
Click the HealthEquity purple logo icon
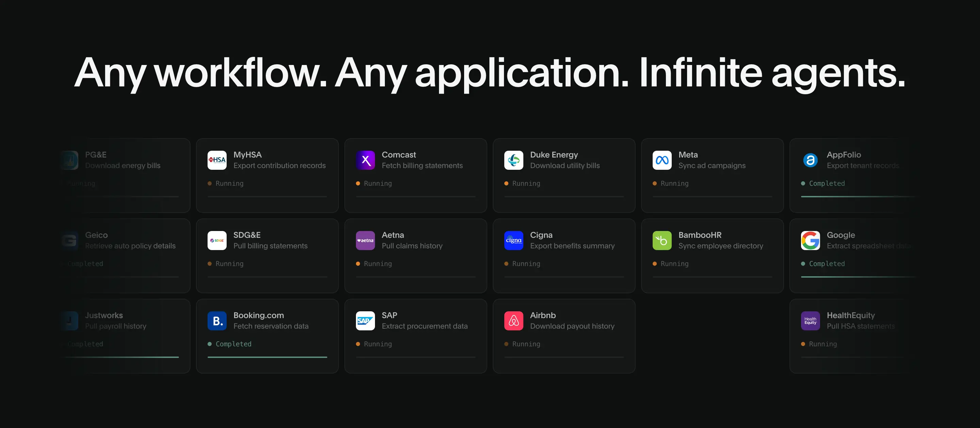[810, 321]
